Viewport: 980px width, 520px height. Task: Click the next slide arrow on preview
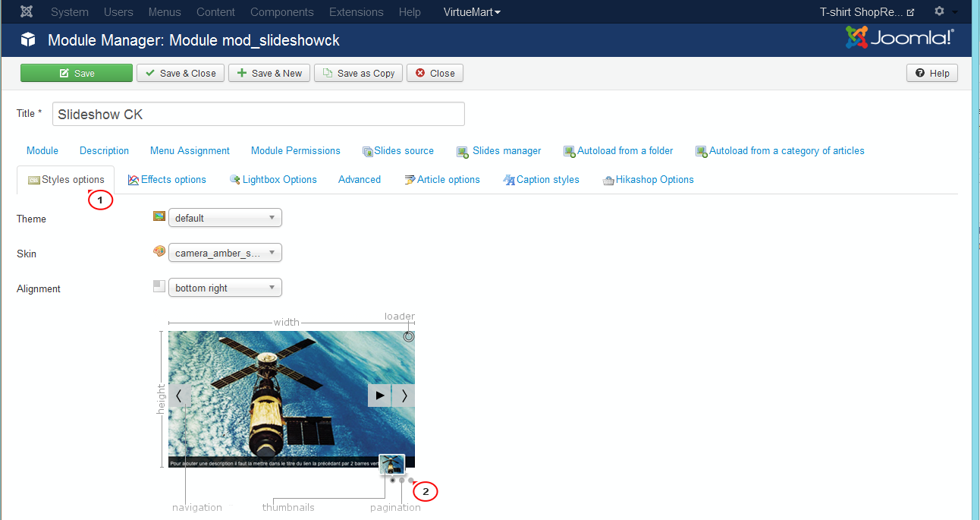404,396
